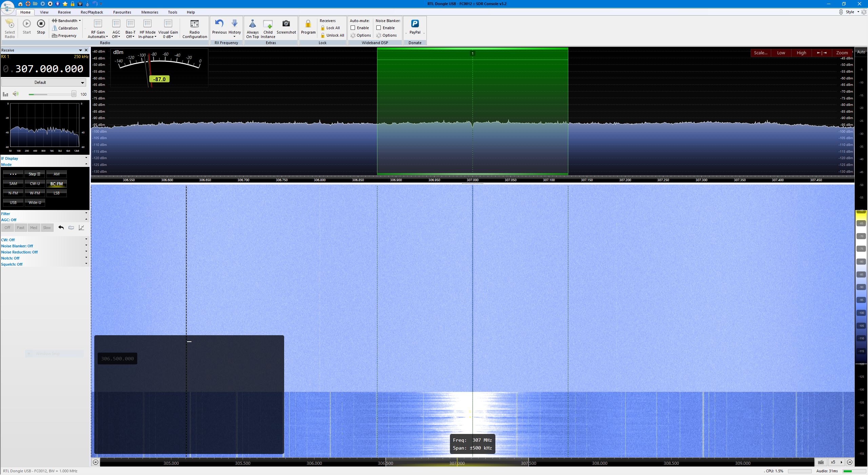Click the Zoom button on spectrum
Viewport: 868px width, 475px height.
click(842, 53)
